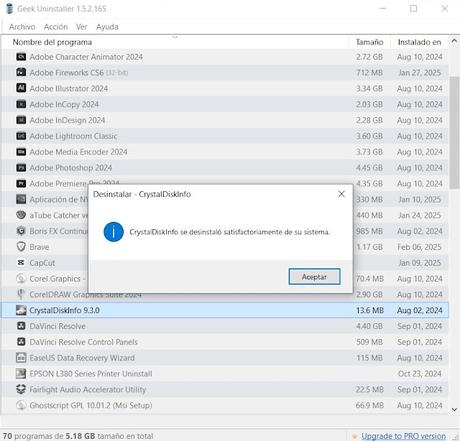Open the Upgrade to PRO version link
Viewport: 460px width, 441px height.
click(403, 436)
